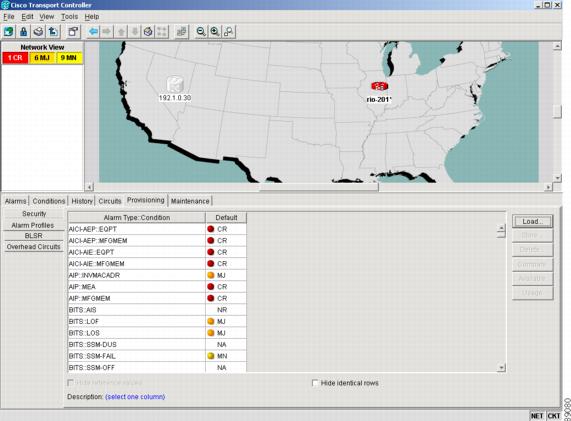Image resolution: width=571 pixels, height=421 pixels.
Task: Switch to the Maintenance tab
Action: tap(190, 201)
